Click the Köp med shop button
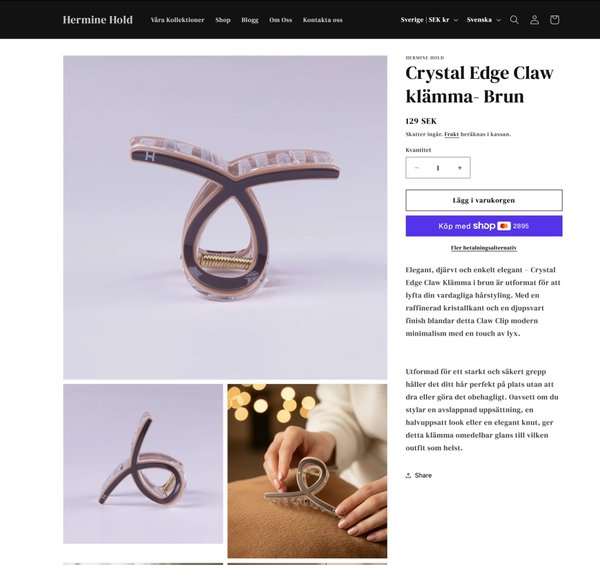 (484, 226)
